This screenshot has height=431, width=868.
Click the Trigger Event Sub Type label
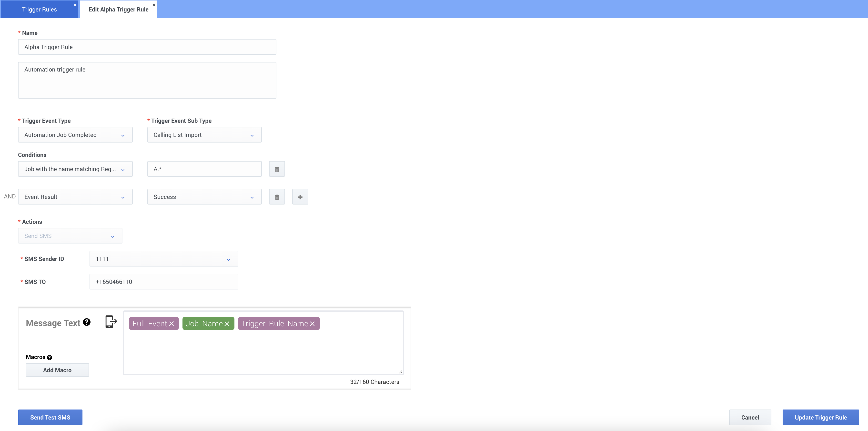181,121
